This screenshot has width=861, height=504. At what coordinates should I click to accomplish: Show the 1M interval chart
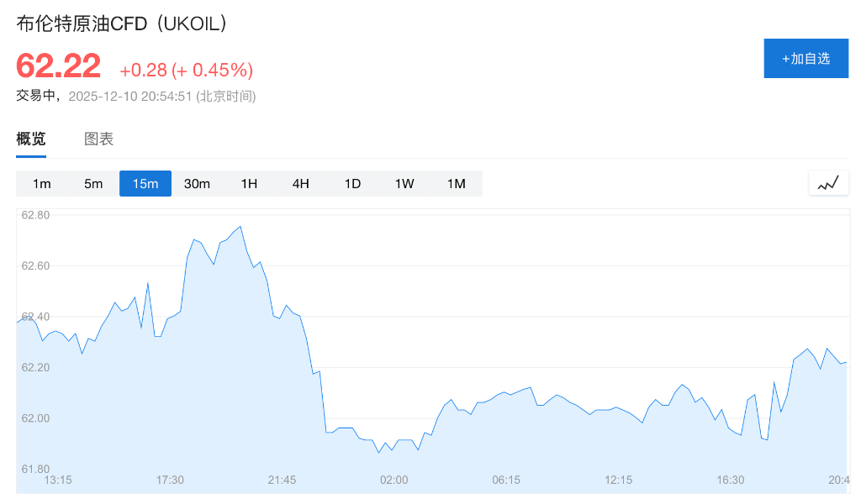point(456,184)
